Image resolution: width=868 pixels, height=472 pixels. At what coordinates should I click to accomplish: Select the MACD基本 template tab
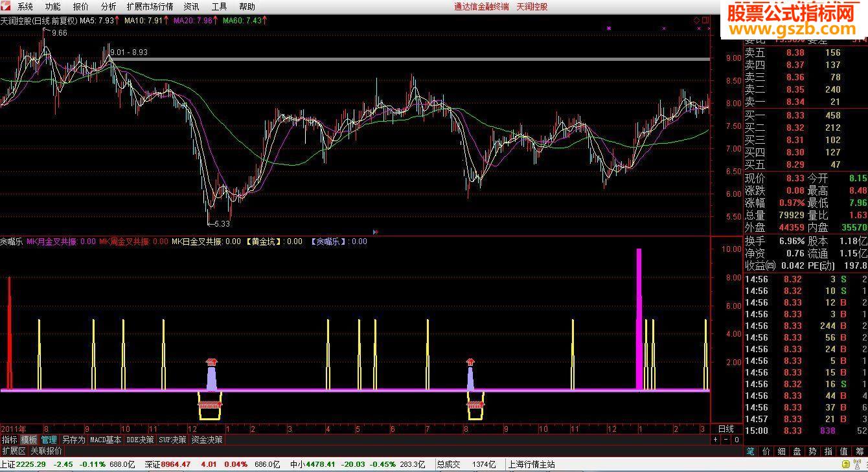[x=106, y=440]
